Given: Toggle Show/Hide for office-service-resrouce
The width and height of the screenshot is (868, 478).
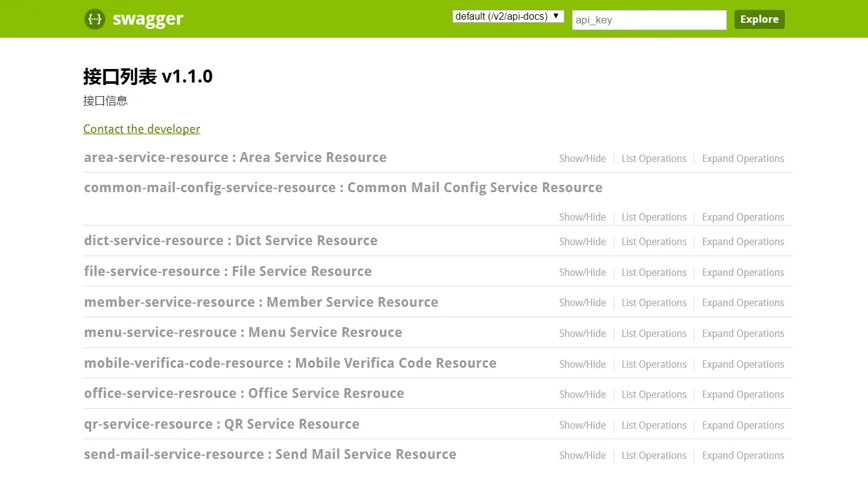Looking at the screenshot, I should (582, 394).
